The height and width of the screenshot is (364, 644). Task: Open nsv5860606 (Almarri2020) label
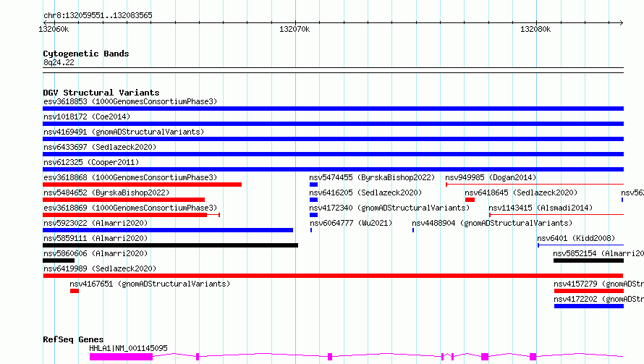click(x=96, y=253)
